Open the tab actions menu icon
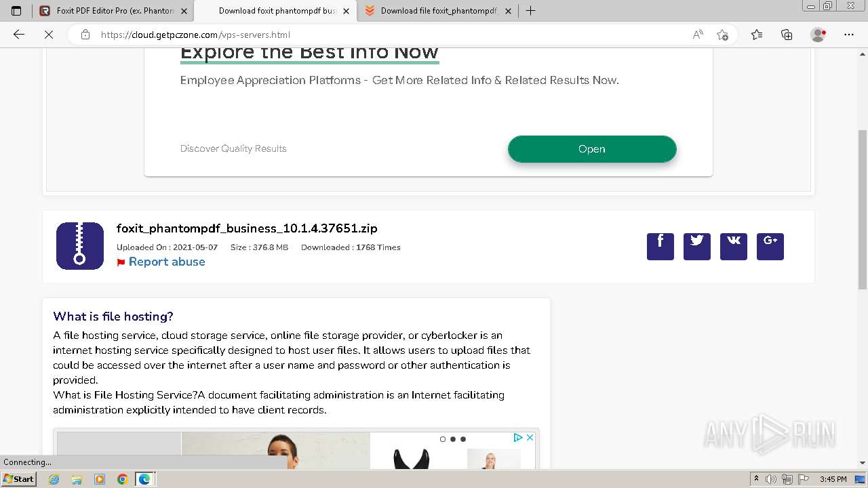The width and height of the screenshot is (868, 488). [16, 11]
